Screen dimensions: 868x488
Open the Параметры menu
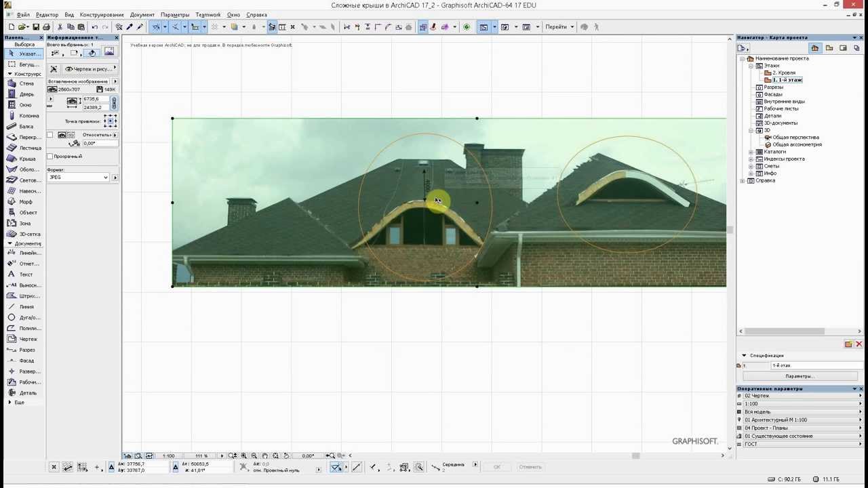tap(175, 14)
